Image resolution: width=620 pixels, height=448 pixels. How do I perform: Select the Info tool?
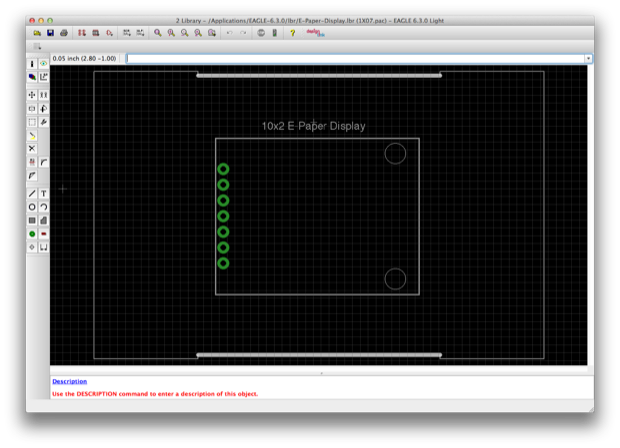pyautogui.click(x=32, y=64)
